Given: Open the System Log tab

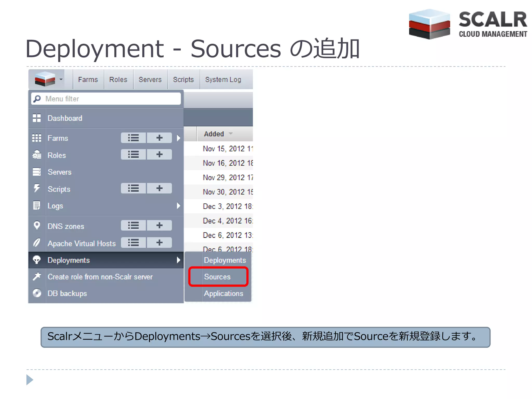Looking at the screenshot, I should 223,79.
